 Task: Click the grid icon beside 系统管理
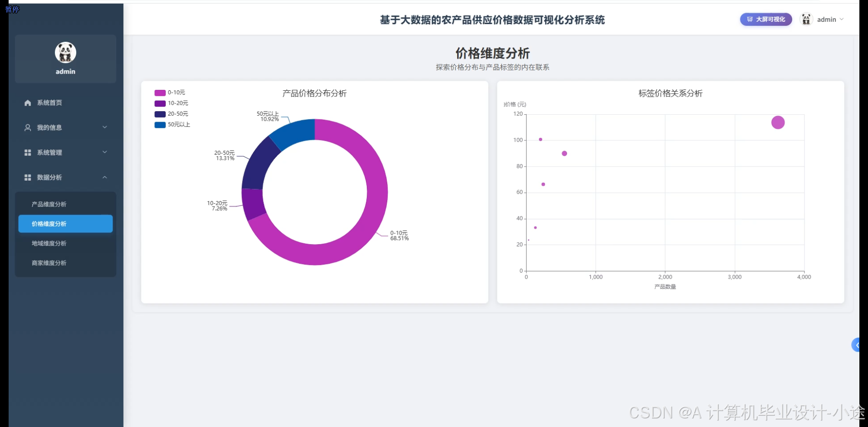click(28, 152)
